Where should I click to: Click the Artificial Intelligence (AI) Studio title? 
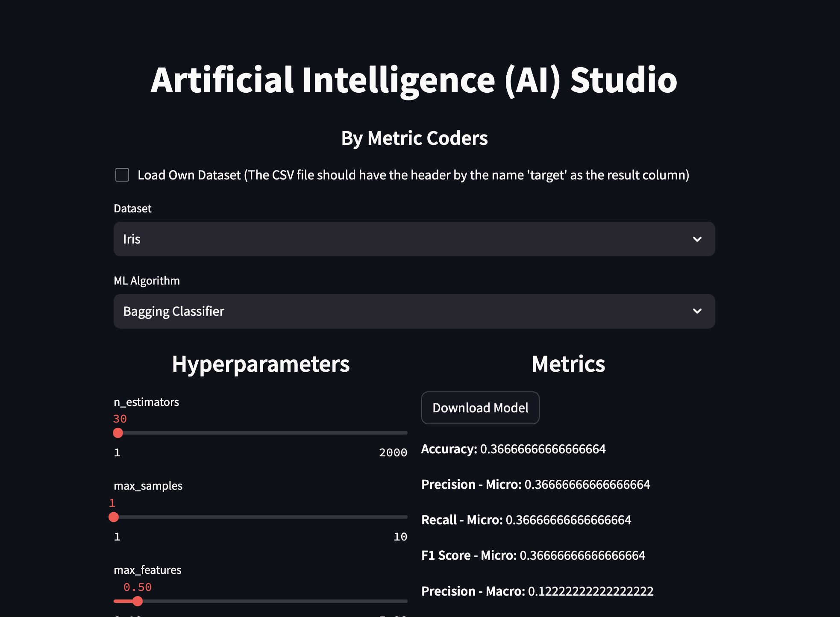coord(414,80)
